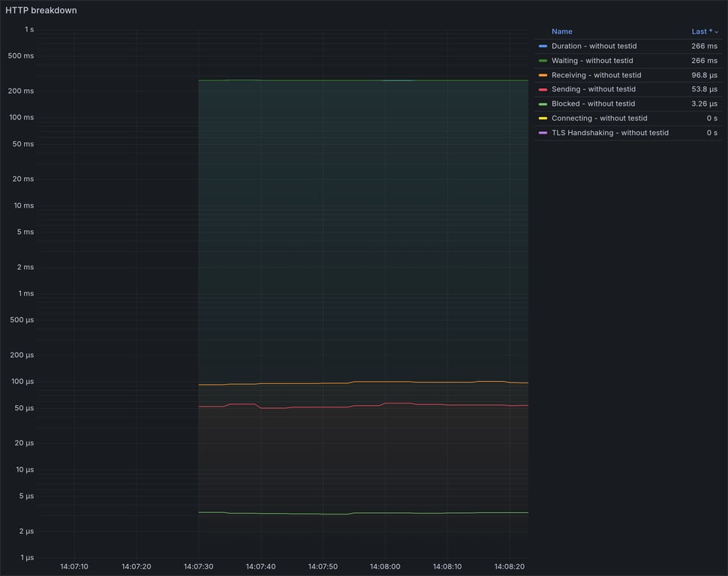Click the red Sending series color swatch
Screen dimensions: 728x576
click(543, 89)
